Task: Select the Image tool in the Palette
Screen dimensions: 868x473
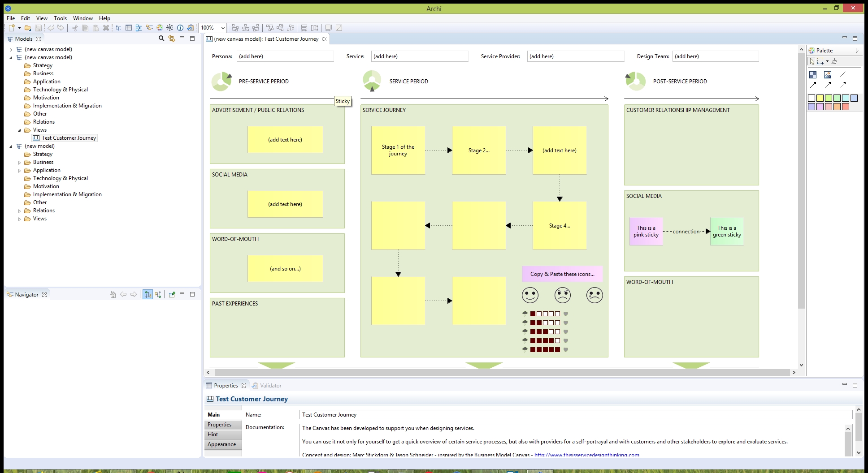Action: 828,75
